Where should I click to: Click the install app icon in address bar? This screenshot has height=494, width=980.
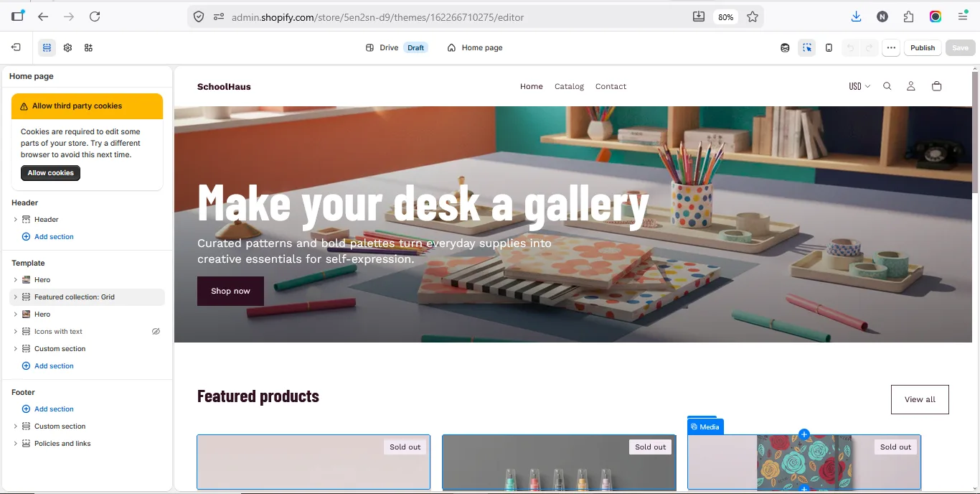tap(699, 17)
